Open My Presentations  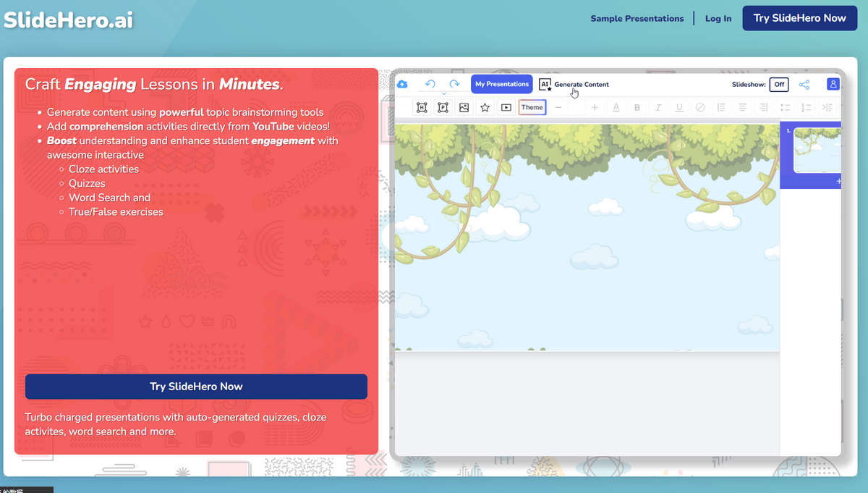click(502, 84)
